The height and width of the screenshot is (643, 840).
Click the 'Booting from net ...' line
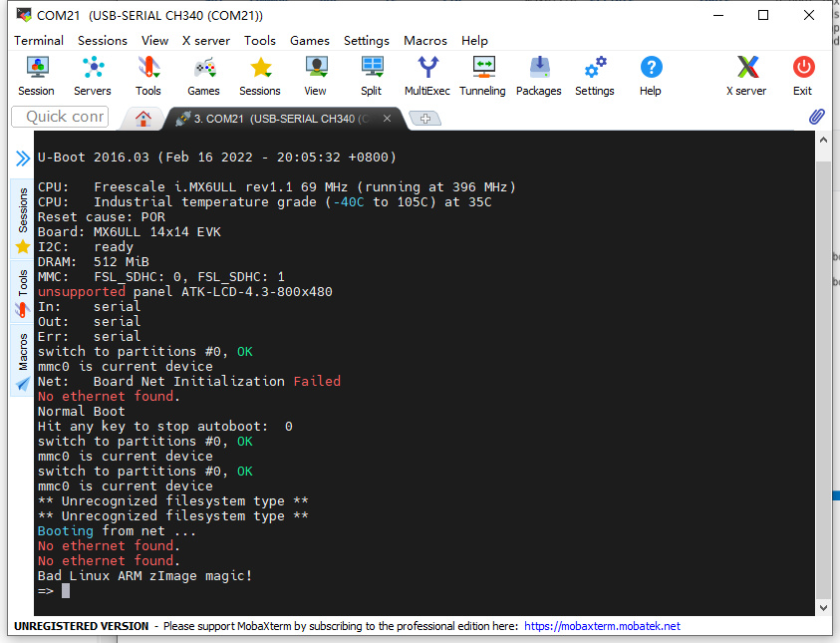pos(117,531)
